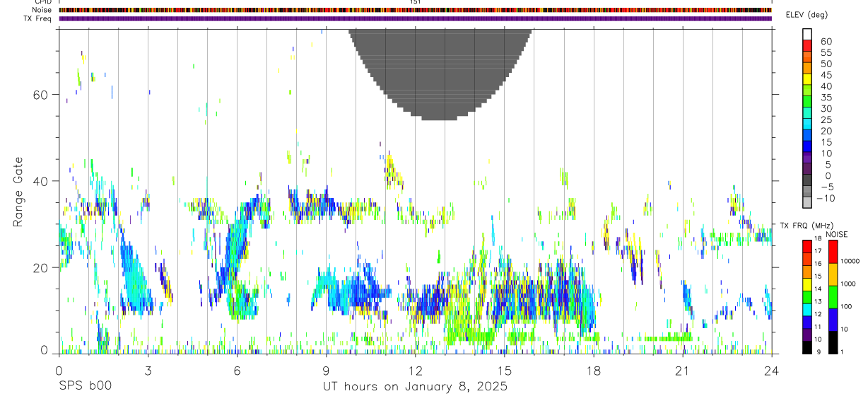Click the TX Freq row label at top left
This screenshot has width=868, height=401.
tap(37, 18)
